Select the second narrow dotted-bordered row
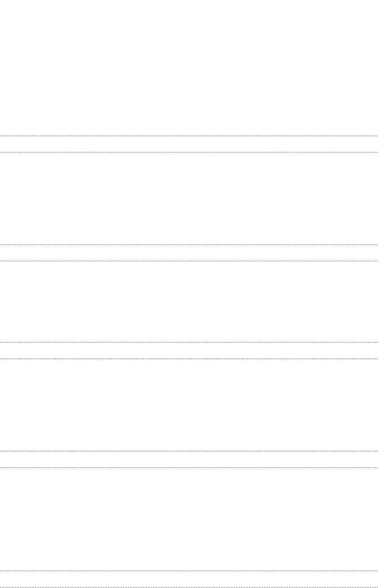Viewport: 378px width, 588px height. (189, 252)
